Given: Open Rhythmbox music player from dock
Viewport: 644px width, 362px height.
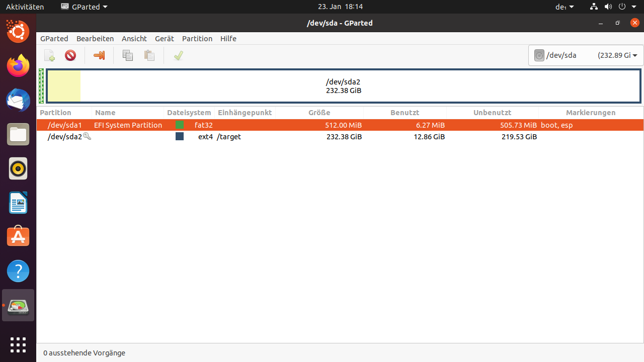Looking at the screenshot, I should [18, 168].
